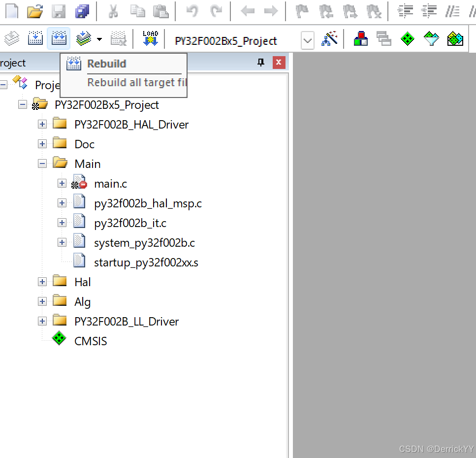
Task: Select the Alg group label
Action: (83, 302)
